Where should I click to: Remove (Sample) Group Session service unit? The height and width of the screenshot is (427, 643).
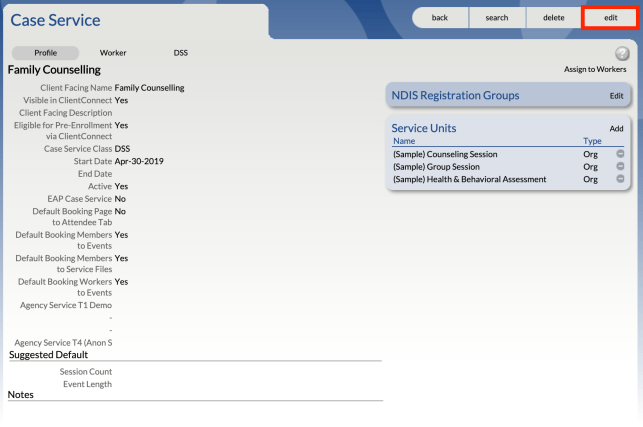click(x=620, y=167)
